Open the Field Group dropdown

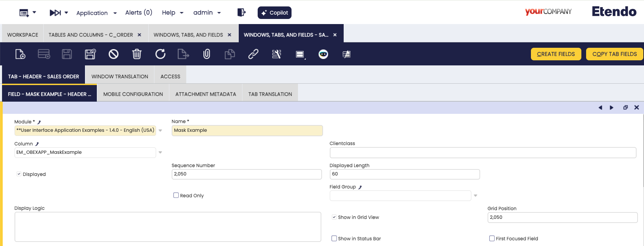[475, 196]
